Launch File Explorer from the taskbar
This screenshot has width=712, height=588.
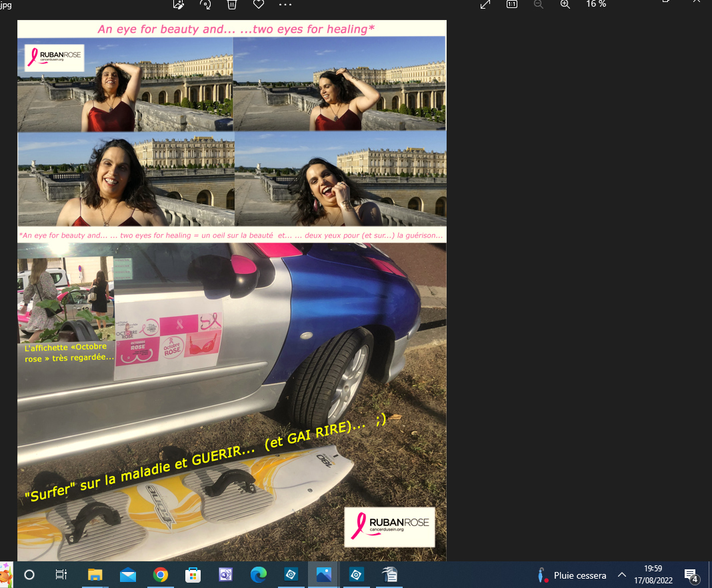[x=95, y=575]
